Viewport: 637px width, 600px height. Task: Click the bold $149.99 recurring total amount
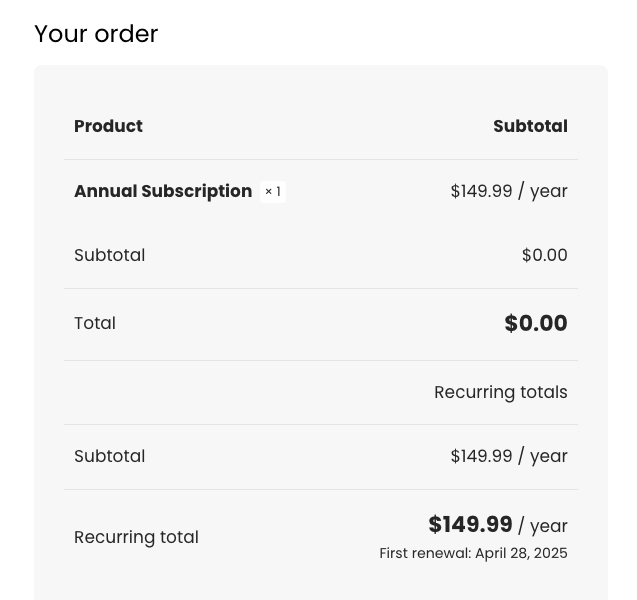coord(470,525)
